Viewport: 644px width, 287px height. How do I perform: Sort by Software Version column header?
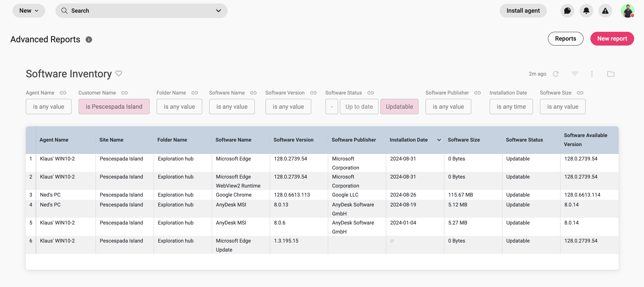[x=293, y=140]
